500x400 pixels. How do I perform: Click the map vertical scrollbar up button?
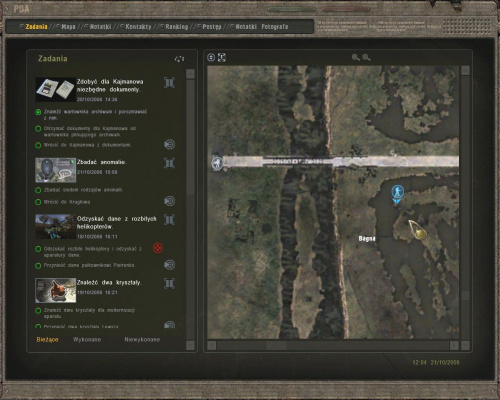(465, 70)
